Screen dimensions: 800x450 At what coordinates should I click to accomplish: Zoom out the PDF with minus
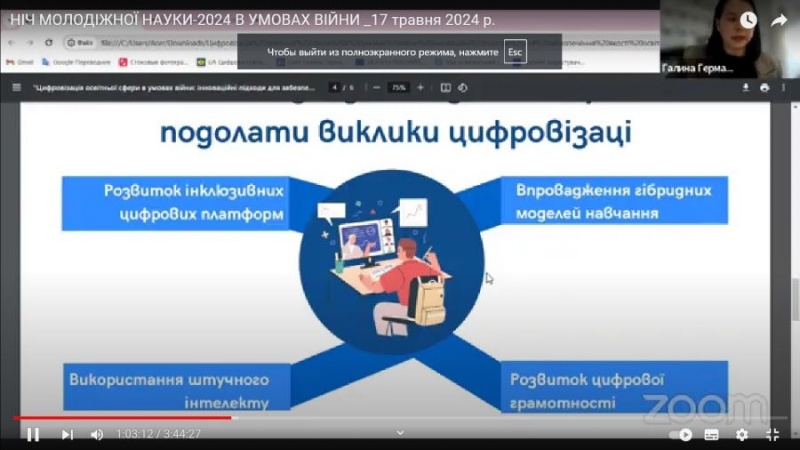[376, 88]
